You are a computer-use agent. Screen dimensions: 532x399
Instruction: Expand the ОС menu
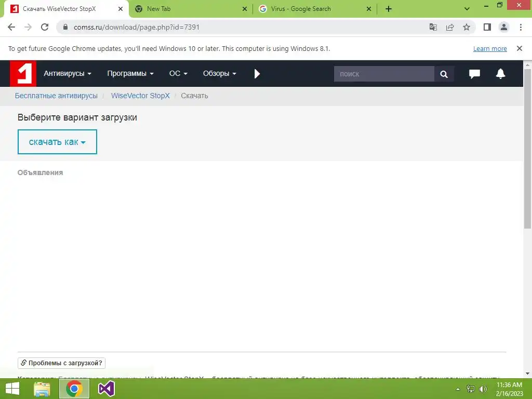[178, 74]
